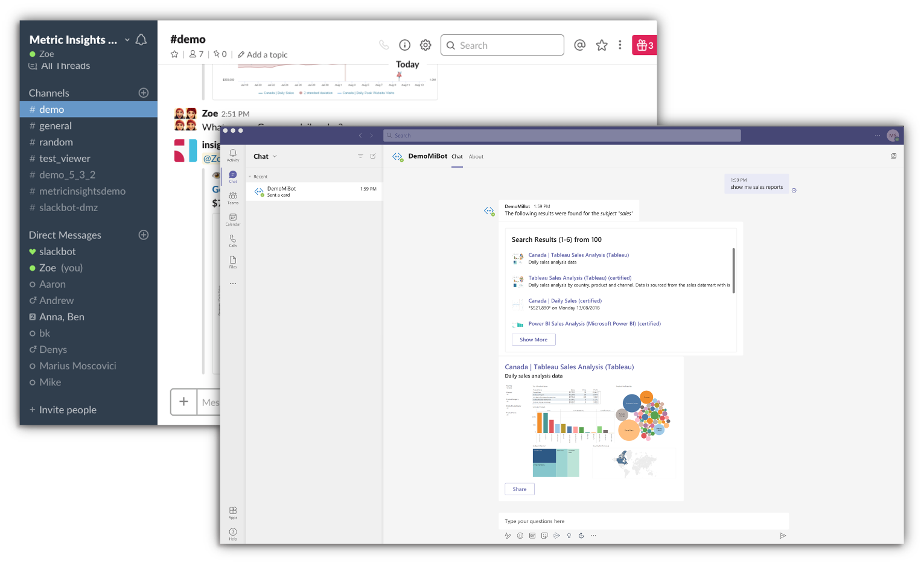Click the Slack message attachment plus button
The image size is (924, 564).
[x=183, y=402]
